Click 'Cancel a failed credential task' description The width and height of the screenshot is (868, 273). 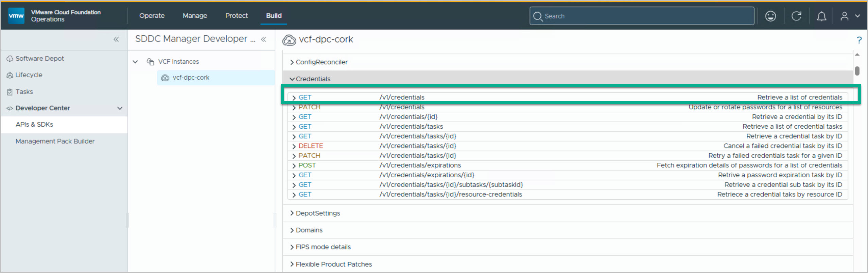click(x=783, y=146)
